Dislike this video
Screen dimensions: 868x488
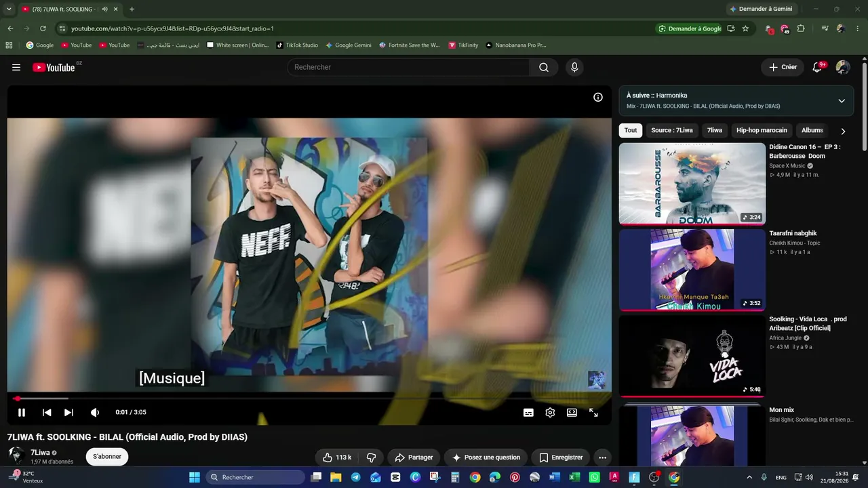[x=371, y=457]
